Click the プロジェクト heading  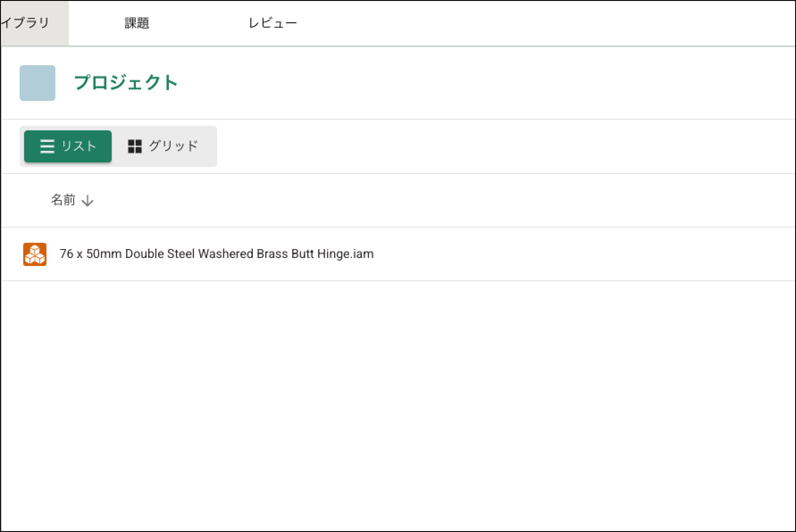tap(126, 83)
